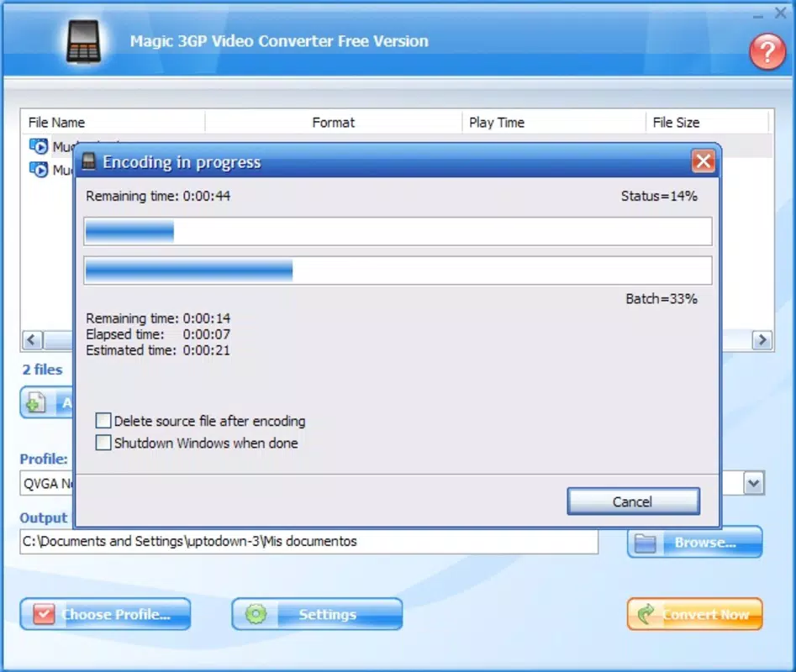Click the dialog title bar phone icon
796x672 pixels.
click(x=89, y=161)
